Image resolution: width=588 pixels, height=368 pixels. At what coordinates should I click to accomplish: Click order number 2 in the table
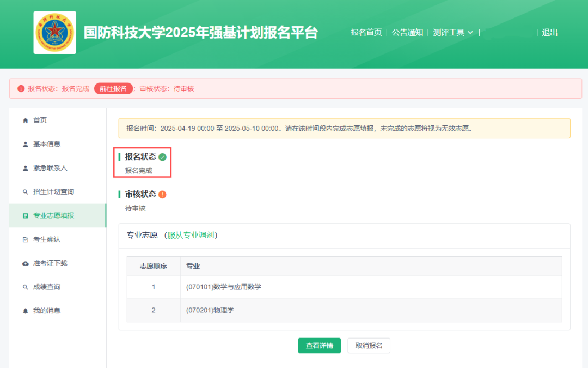point(154,310)
